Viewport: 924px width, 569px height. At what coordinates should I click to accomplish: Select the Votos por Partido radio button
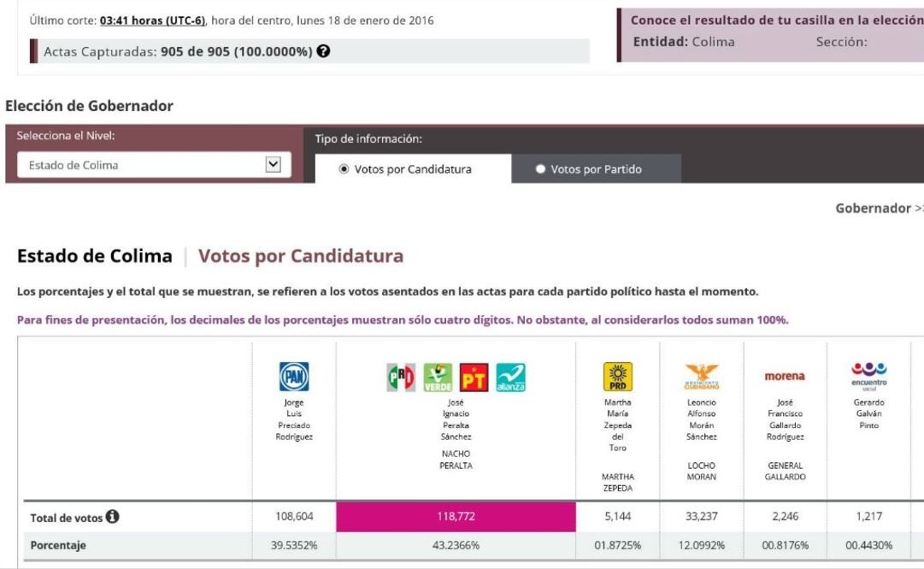point(540,169)
